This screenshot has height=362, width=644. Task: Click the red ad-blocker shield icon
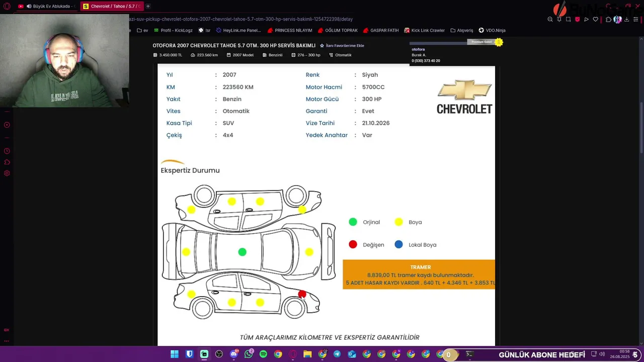point(577,19)
